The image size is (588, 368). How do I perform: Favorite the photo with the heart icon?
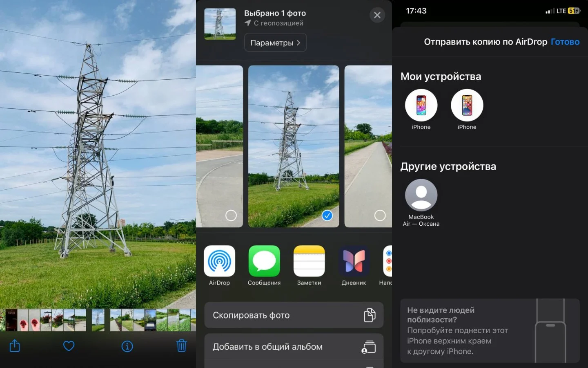pyautogui.click(x=69, y=346)
